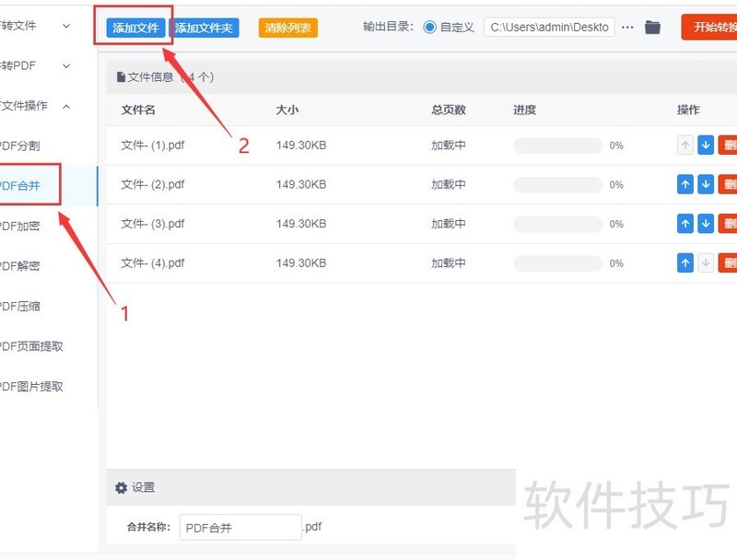Image resolution: width=737 pixels, height=560 pixels.
Task: Click the 操作 column header
Action: [x=688, y=110]
